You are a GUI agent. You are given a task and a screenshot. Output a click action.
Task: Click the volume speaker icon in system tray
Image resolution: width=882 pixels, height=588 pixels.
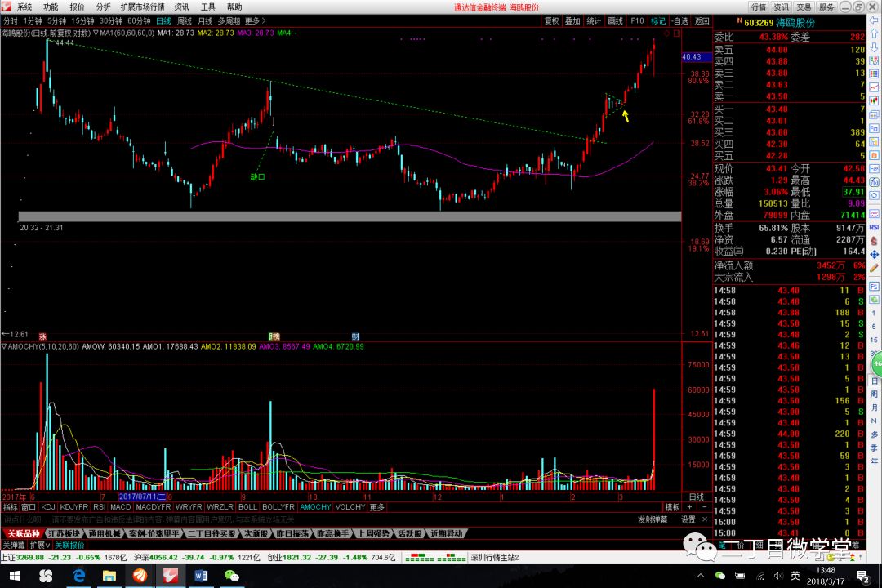[777, 576]
